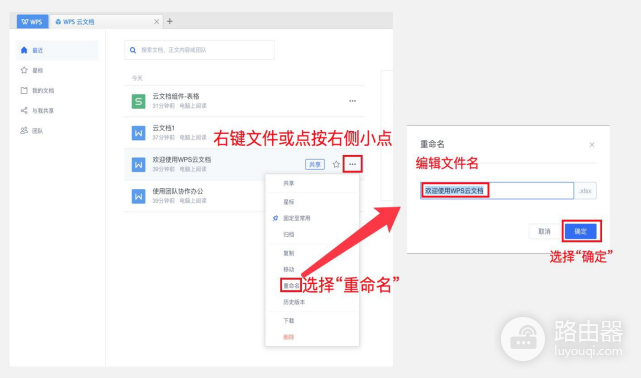Image resolution: width=641 pixels, height=379 pixels.
Task: Open the 最近 (Recent) sidebar item
Action: pos(57,50)
